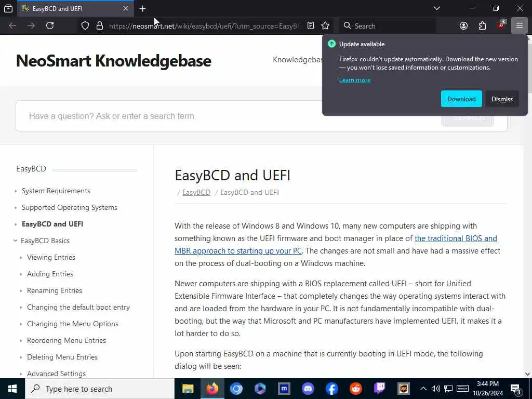This screenshot has width=532, height=399.
Task: Open the blue 'm' taskbar app icon
Action: [x=284, y=389]
